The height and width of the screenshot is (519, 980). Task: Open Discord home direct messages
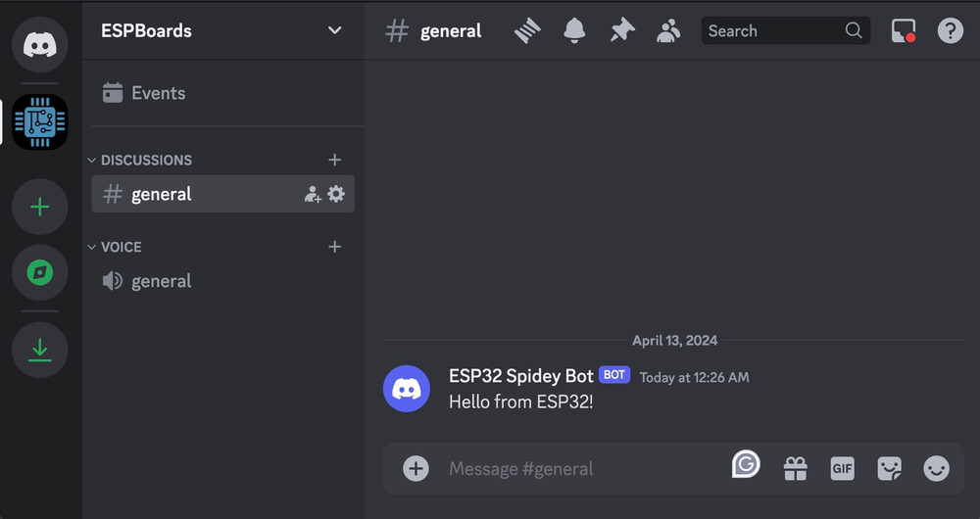point(40,45)
